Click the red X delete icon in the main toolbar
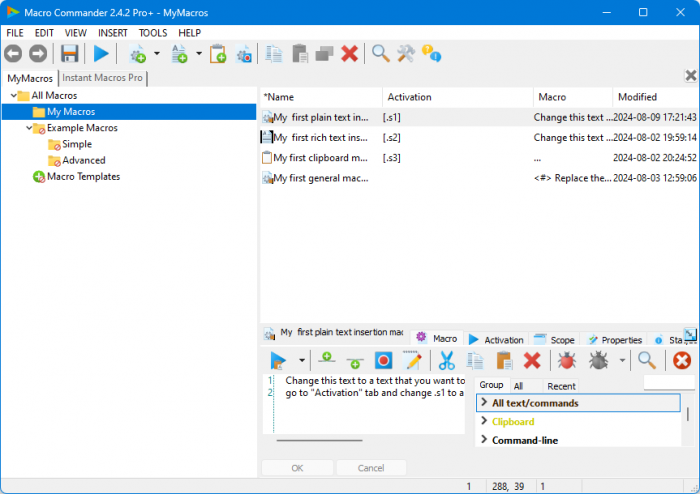The height and width of the screenshot is (494, 700). point(349,53)
